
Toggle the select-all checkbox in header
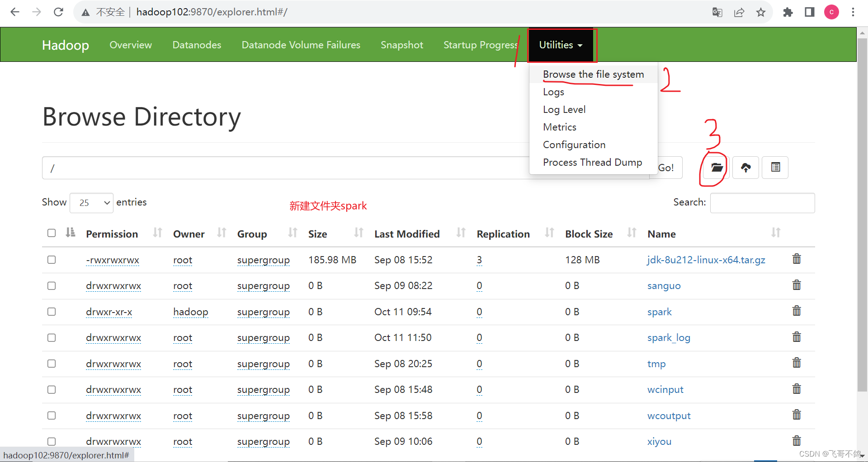(52, 233)
